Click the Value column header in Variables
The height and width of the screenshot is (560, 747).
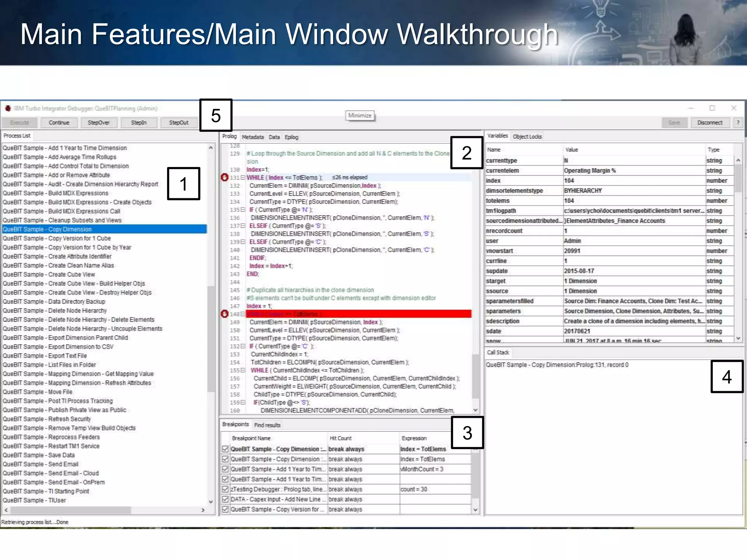pos(572,149)
